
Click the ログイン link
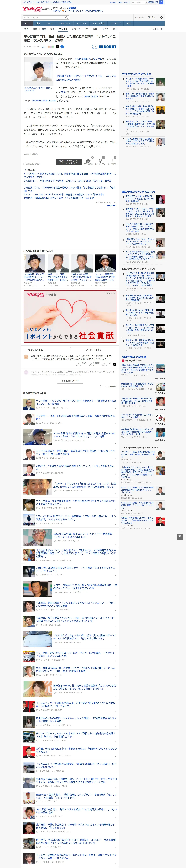57,11
